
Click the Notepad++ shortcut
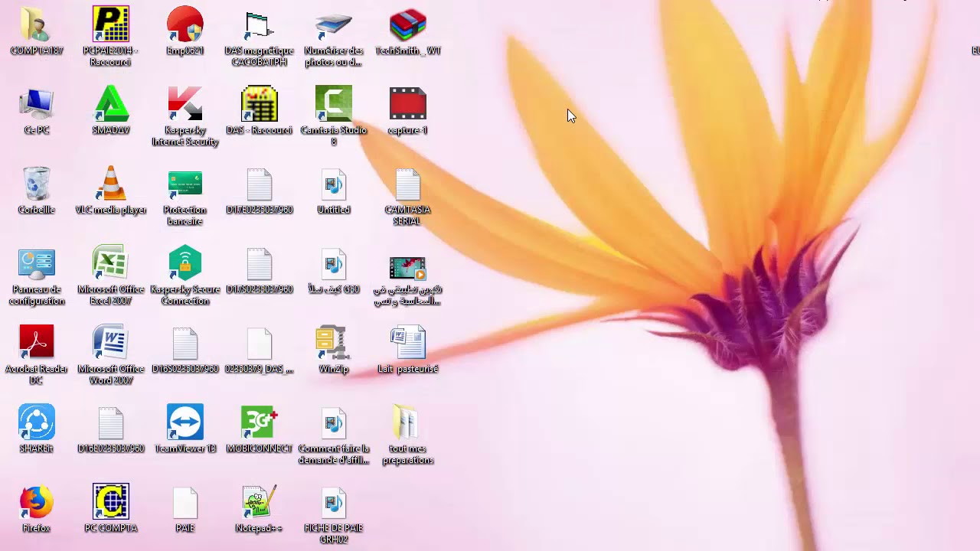[x=260, y=502]
